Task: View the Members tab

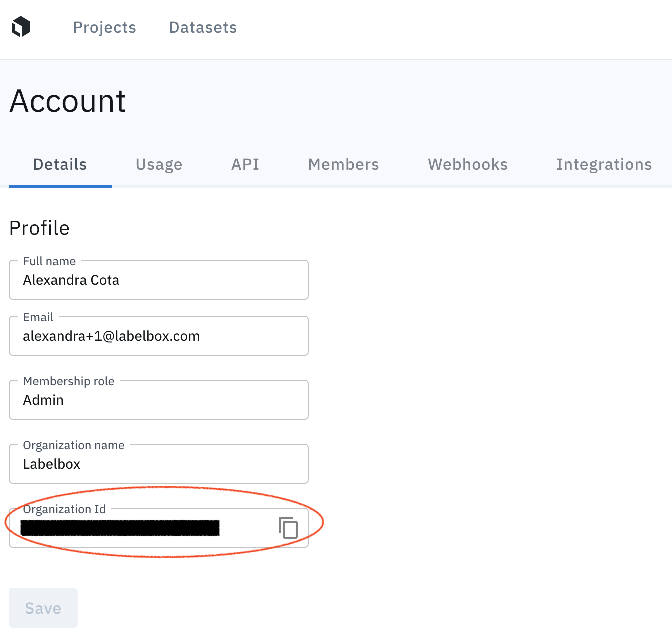Action: pyautogui.click(x=344, y=164)
